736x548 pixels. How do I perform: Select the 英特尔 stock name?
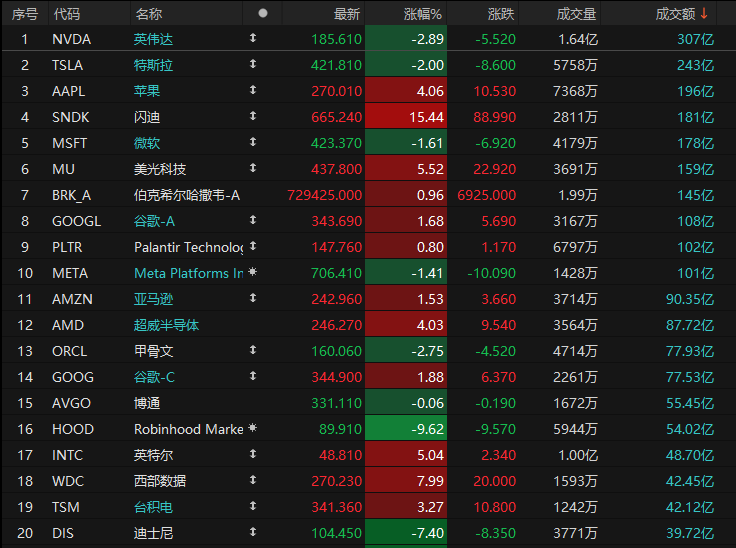pyautogui.click(x=153, y=455)
